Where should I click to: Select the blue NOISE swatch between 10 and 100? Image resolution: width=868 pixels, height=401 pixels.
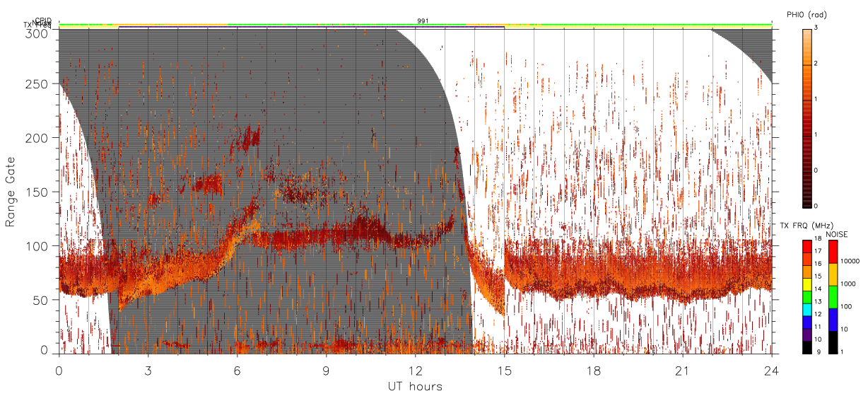coord(833,320)
